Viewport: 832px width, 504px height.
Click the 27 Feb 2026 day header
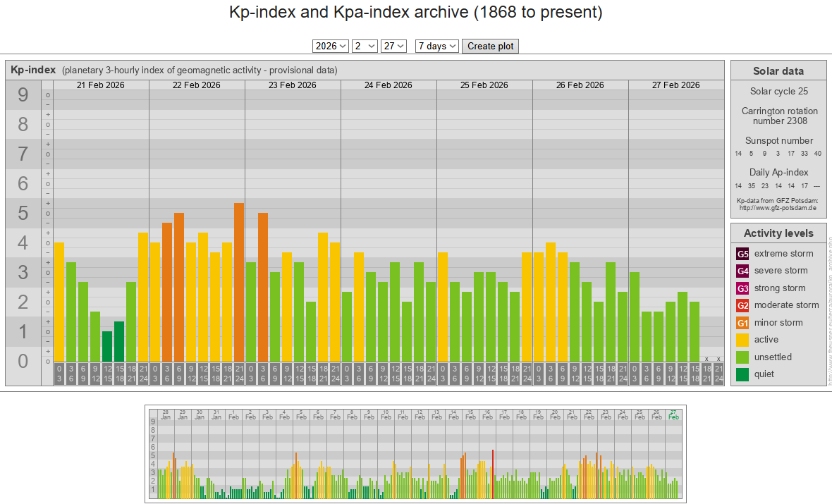(675, 85)
